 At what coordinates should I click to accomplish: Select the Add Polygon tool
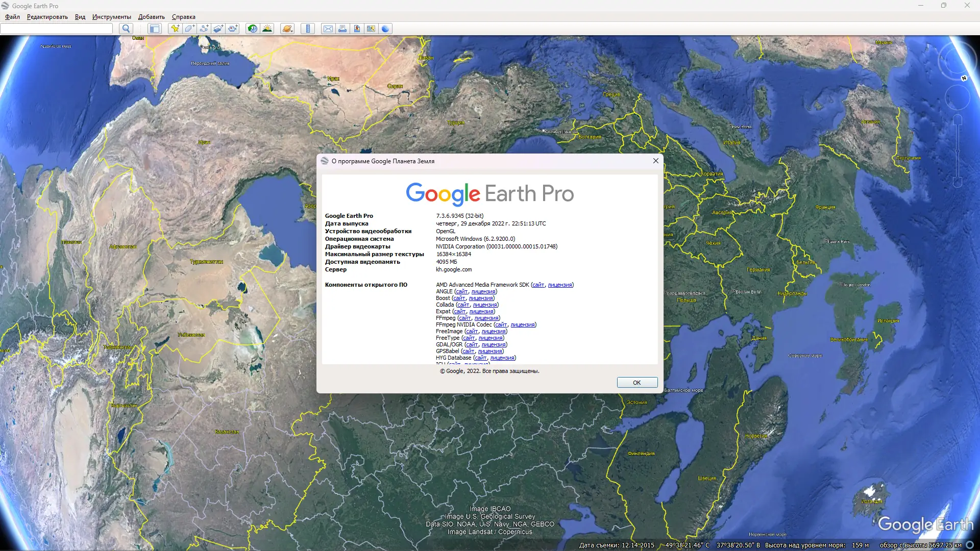pos(189,29)
